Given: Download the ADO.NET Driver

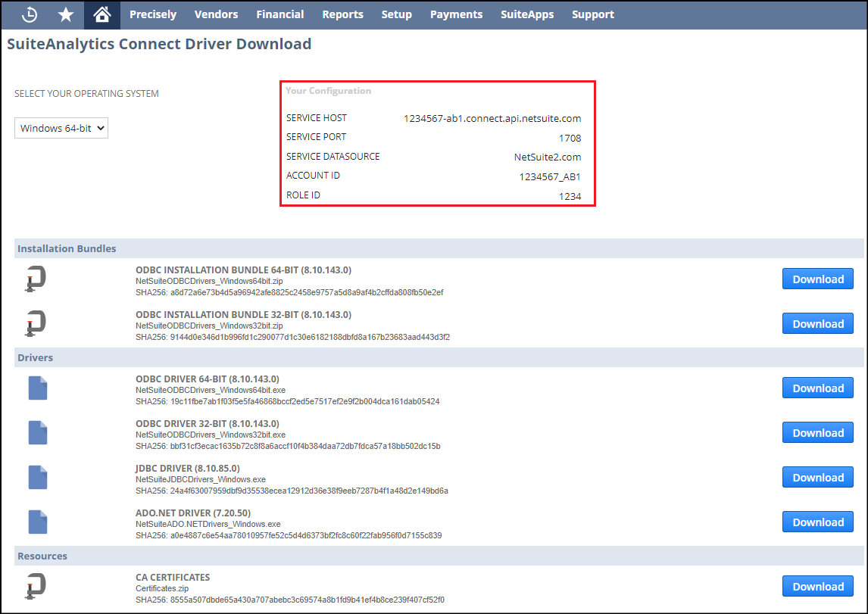Looking at the screenshot, I should coord(817,522).
